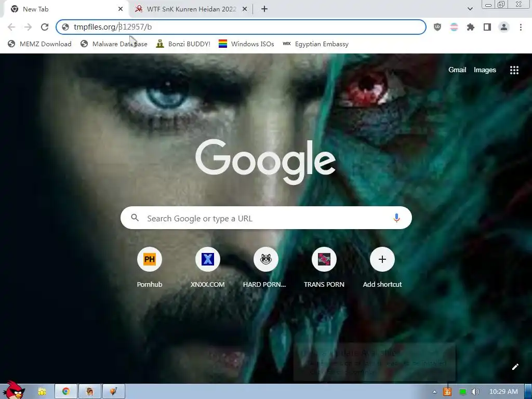Close the WTF SnK Kunren Heidan tab
Image resolution: width=532 pixels, height=399 pixels.
(245, 9)
